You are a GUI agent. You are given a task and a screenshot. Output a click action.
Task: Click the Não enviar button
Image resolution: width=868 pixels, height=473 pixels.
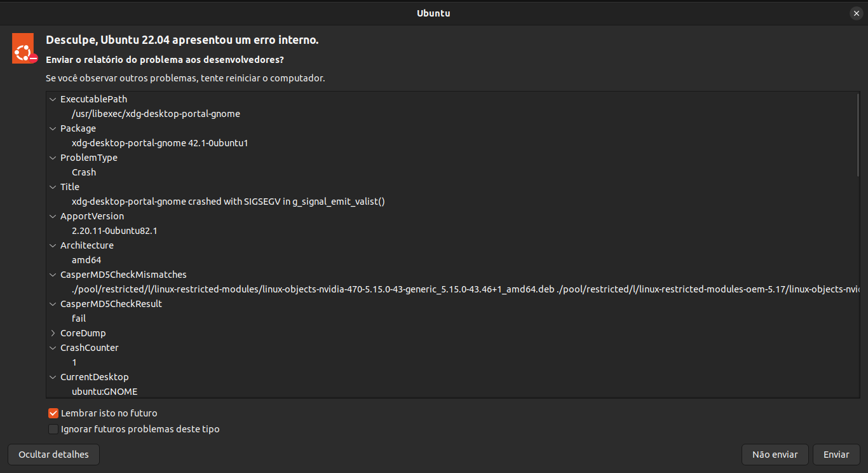tap(775, 455)
